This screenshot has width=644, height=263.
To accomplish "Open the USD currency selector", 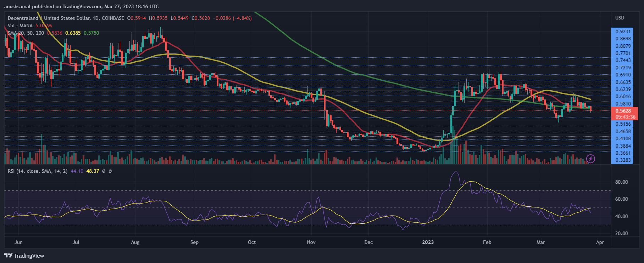I will click(620, 18).
